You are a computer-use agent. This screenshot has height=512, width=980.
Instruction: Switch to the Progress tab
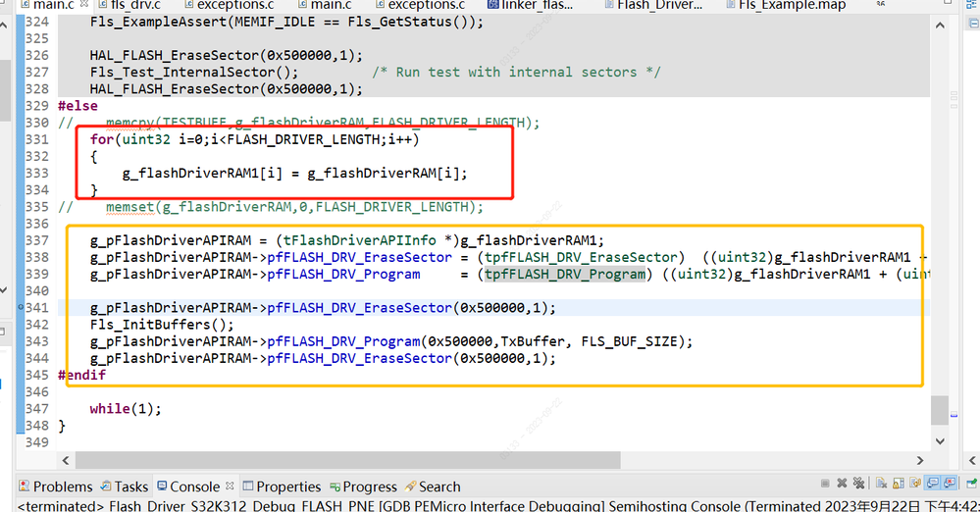(x=363, y=486)
